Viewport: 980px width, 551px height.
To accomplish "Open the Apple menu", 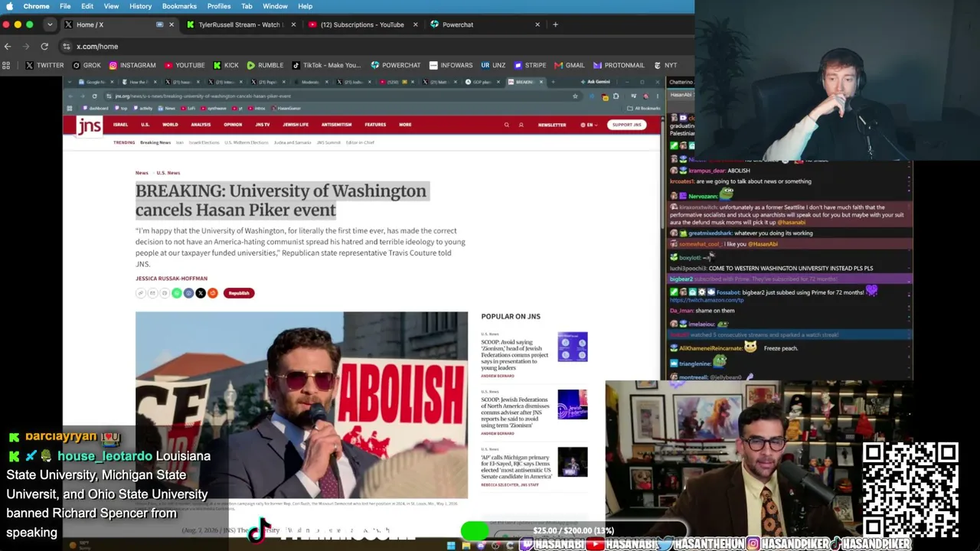I will (x=8, y=6).
